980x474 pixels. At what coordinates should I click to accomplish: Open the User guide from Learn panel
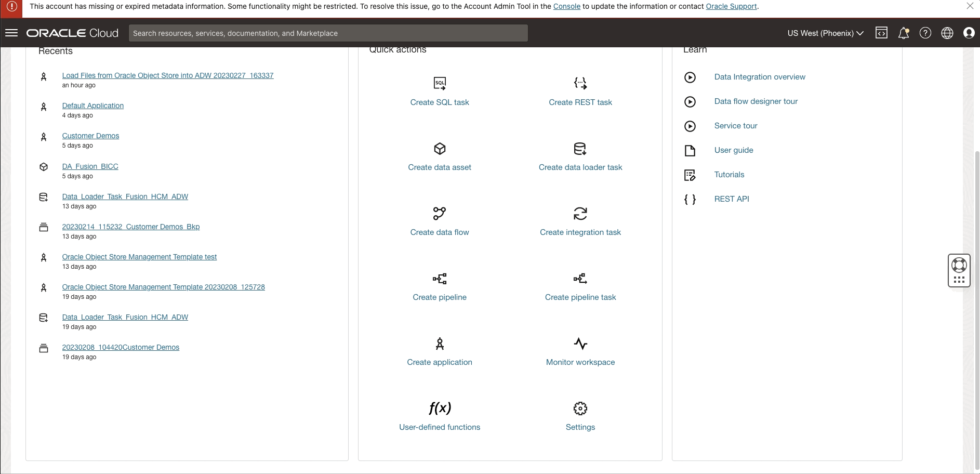(734, 150)
